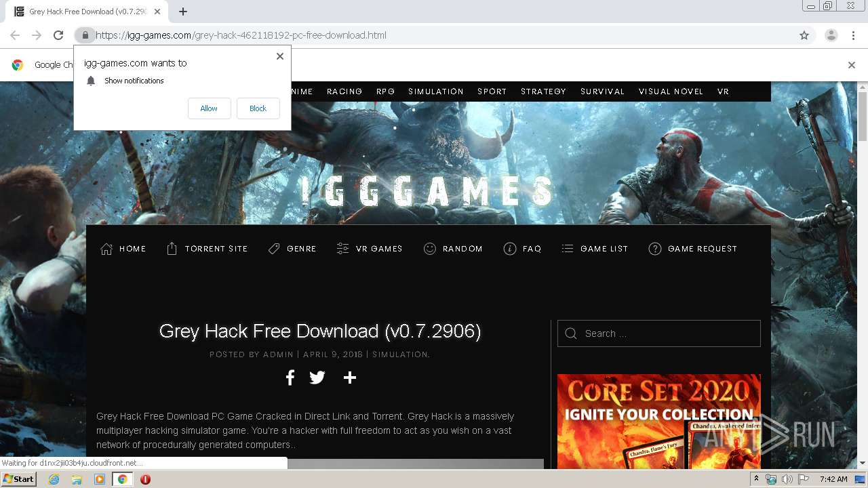Open the RPG category
This screenshot has height=488, width=868.
385,91
